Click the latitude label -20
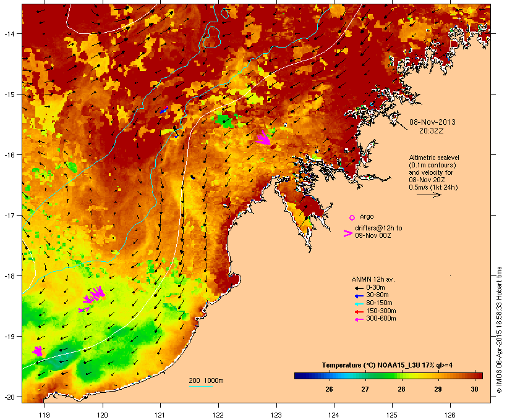The image size is (507, 420). click(9, 397)
